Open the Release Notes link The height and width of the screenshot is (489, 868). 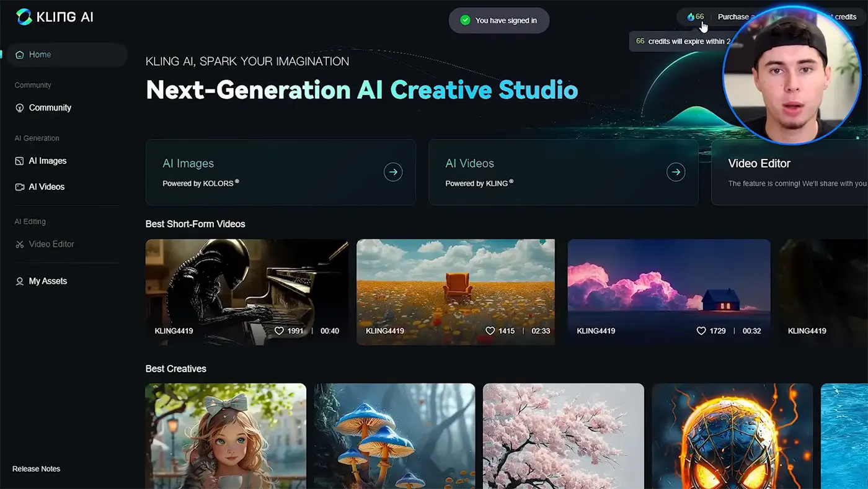(x=36, y=469)
